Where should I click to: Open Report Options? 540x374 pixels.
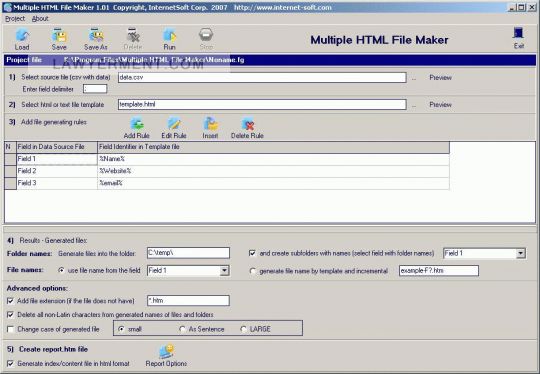[166, 356]
